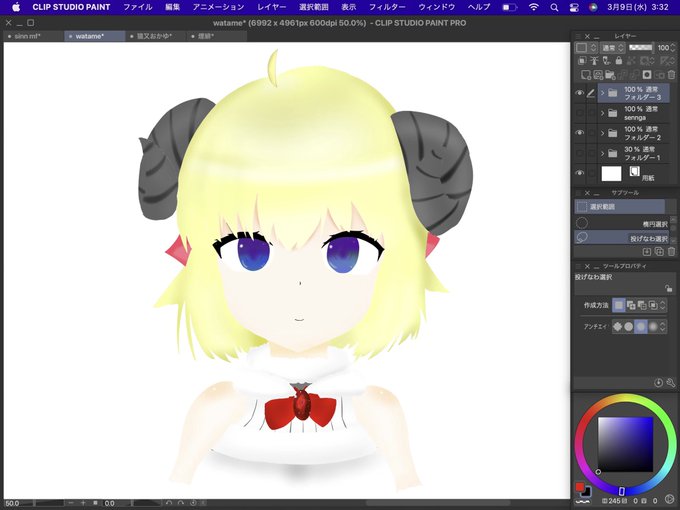Screen dimensions: 680x510
Task: Click the 選択範囲 sub tool group
Action: [x=619, y=206]
